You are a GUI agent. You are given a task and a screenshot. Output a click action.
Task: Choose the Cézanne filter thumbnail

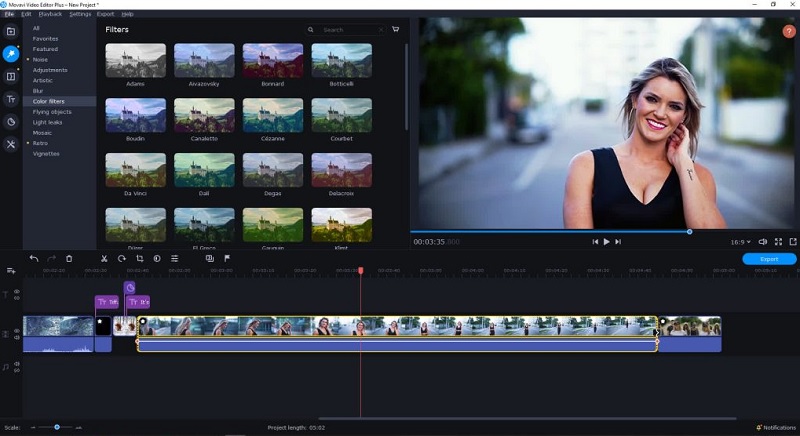[273, 115]
